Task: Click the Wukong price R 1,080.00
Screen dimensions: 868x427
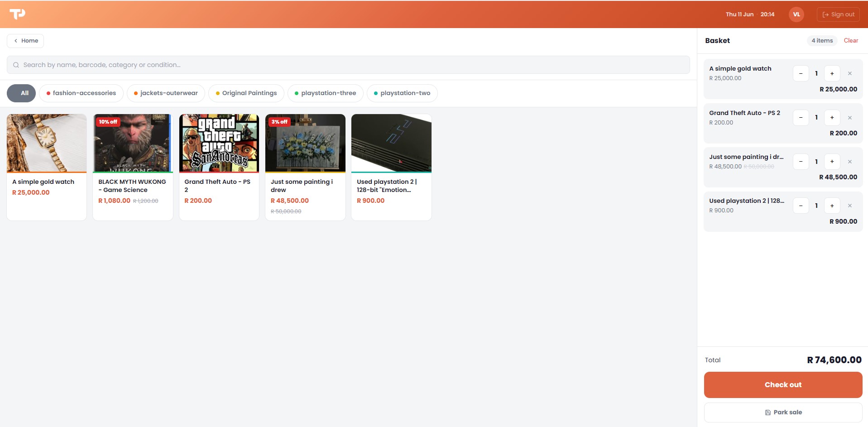Action: (114, 201)
